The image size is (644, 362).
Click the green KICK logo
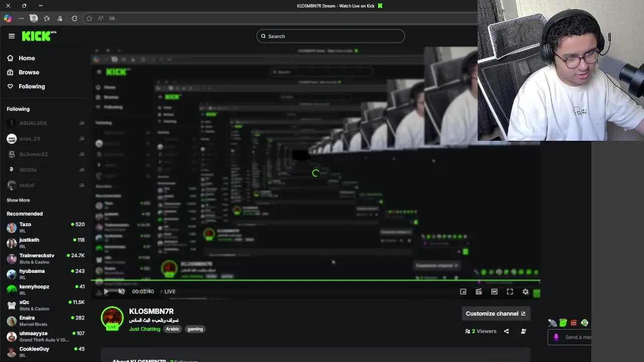click(x=39, y=36)
